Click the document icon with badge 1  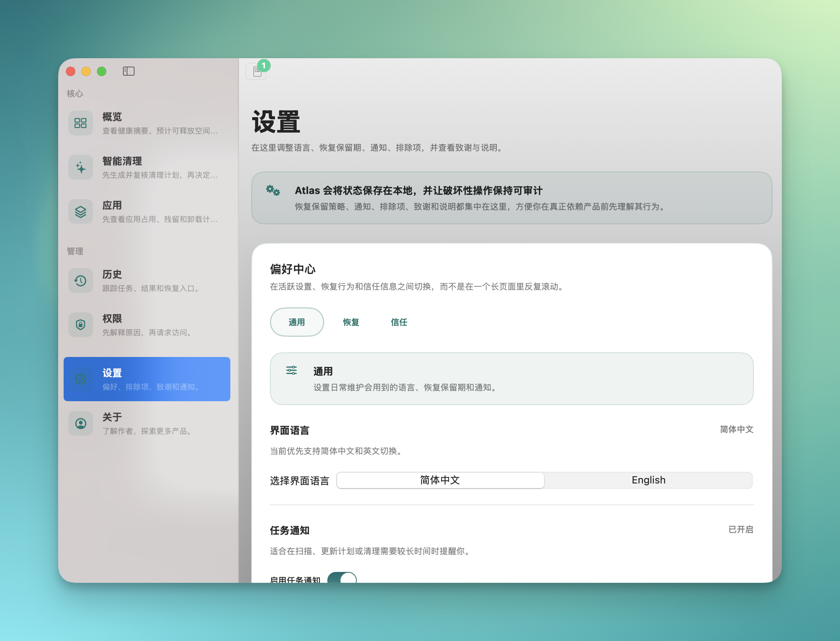(x=256, y=72)
